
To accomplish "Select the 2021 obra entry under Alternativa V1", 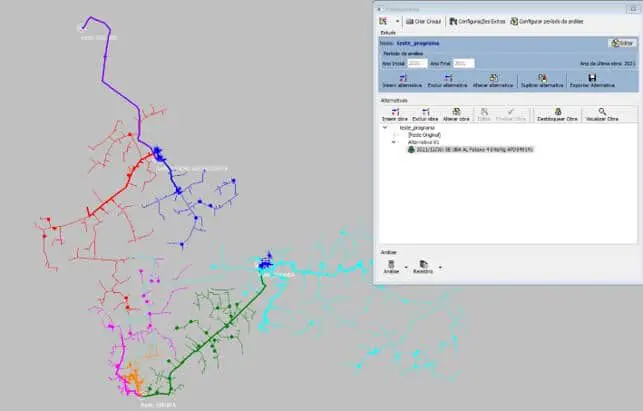I will 474,150.
